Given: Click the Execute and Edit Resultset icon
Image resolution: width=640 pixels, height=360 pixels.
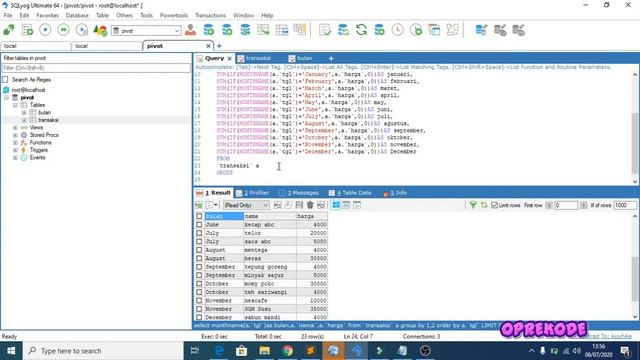Looking at the screenshot, I should tap(82, 30).
